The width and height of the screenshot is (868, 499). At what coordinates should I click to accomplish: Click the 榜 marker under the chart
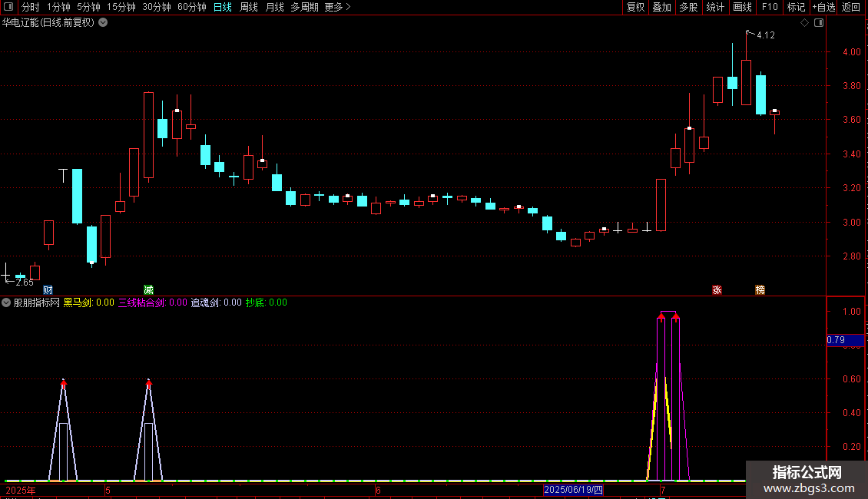tap(760, 290)
